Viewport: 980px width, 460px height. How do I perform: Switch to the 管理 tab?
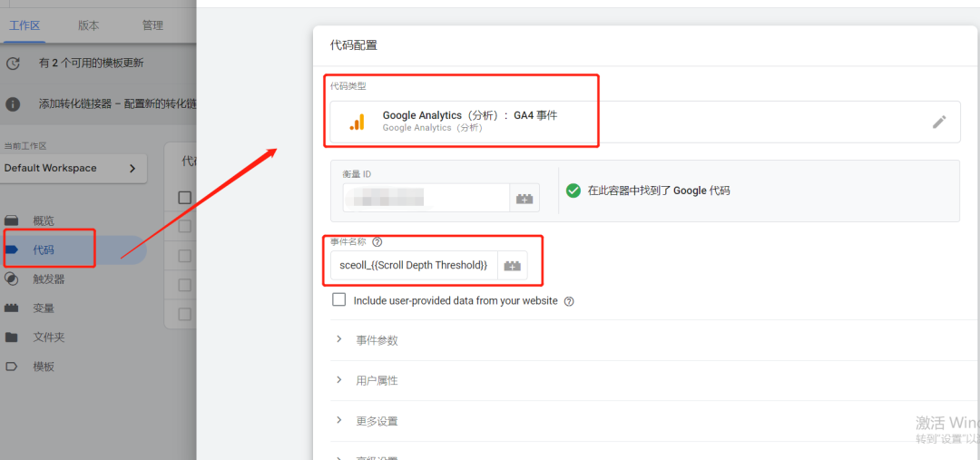point(152,25)
